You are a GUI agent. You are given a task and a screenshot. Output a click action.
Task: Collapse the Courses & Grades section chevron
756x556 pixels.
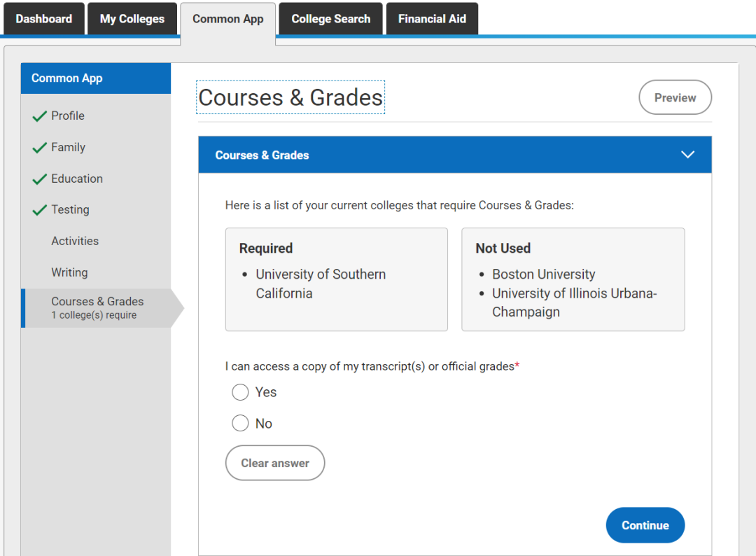[687, 155]
